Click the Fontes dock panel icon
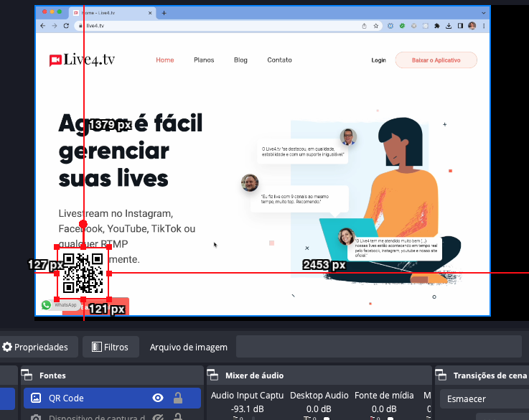 (x=27, y=375)
